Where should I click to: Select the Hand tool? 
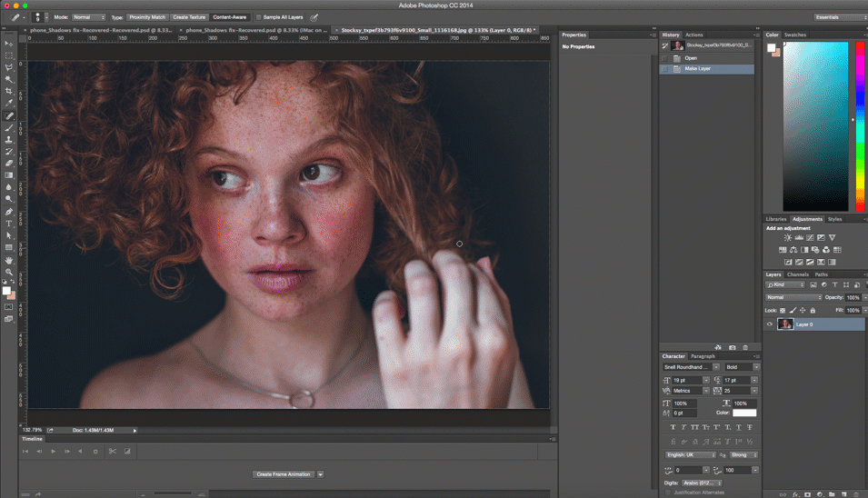point(9,260)
